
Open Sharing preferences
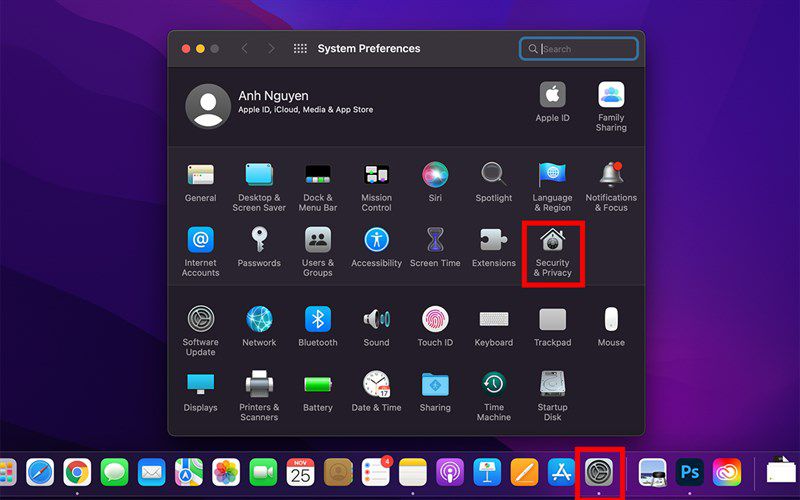435,391
